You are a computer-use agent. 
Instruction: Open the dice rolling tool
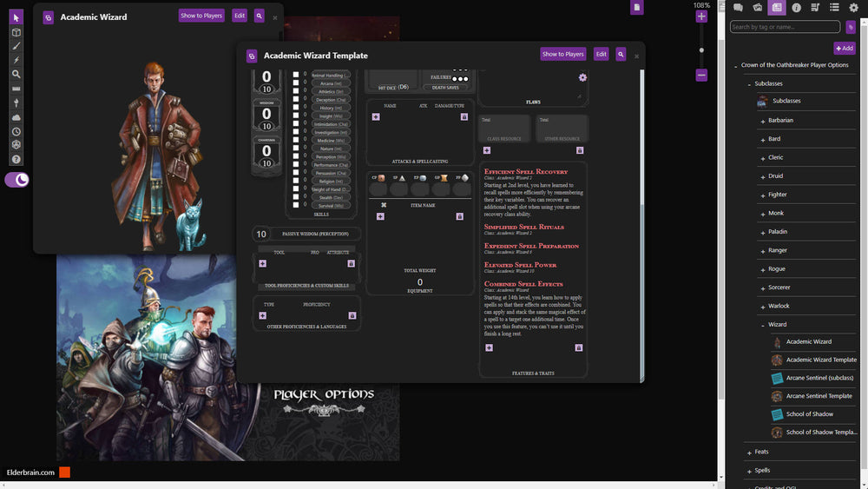click(x=16, y=145)
